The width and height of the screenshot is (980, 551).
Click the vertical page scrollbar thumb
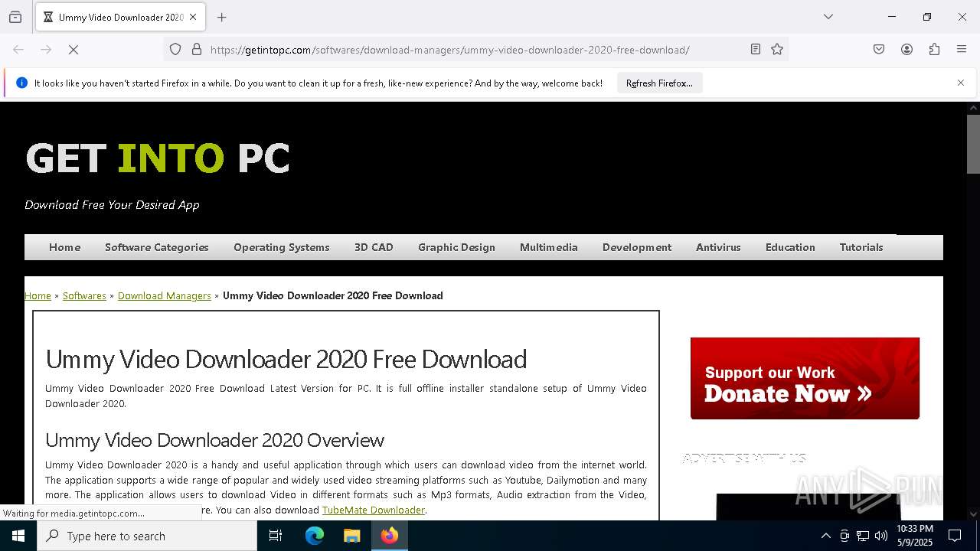pyautogui.click(x=973, y=144)
